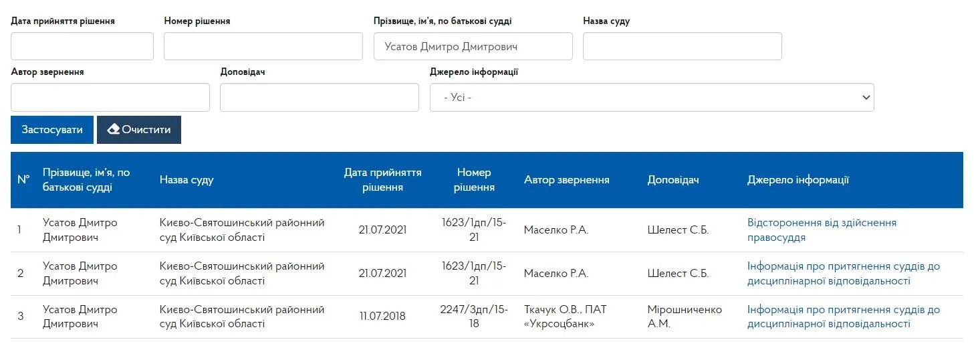Click the Дата прийняття рішення column header
This screenshot has width=980, height=362.
[382, 180]
